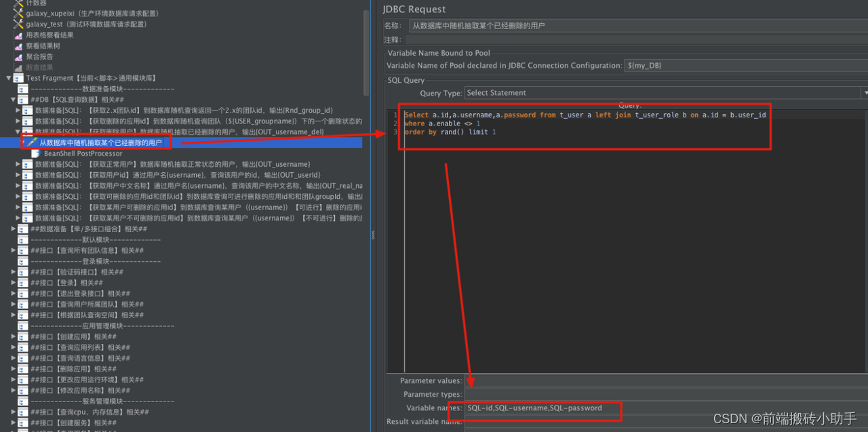Expand the ##接口【验证码接口】 node
Image resolution: width=868 pixels, height=432 pixels.
[13, 272]
